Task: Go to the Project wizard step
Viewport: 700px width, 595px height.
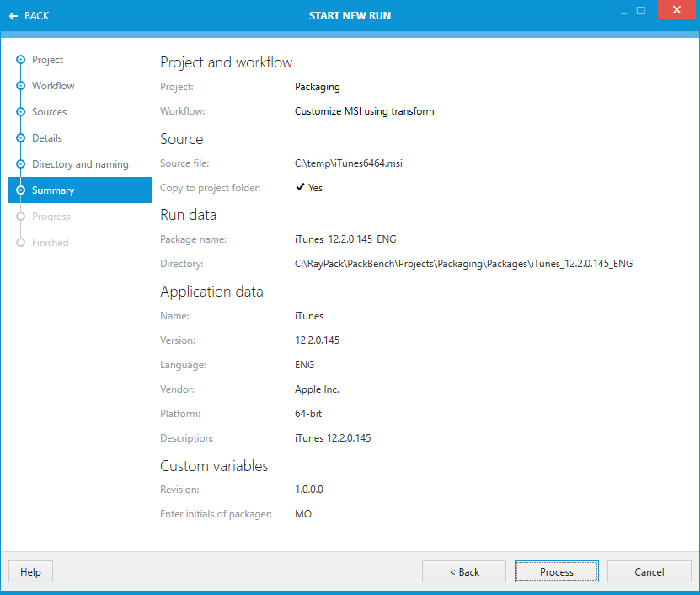Action: coord(47,60)
